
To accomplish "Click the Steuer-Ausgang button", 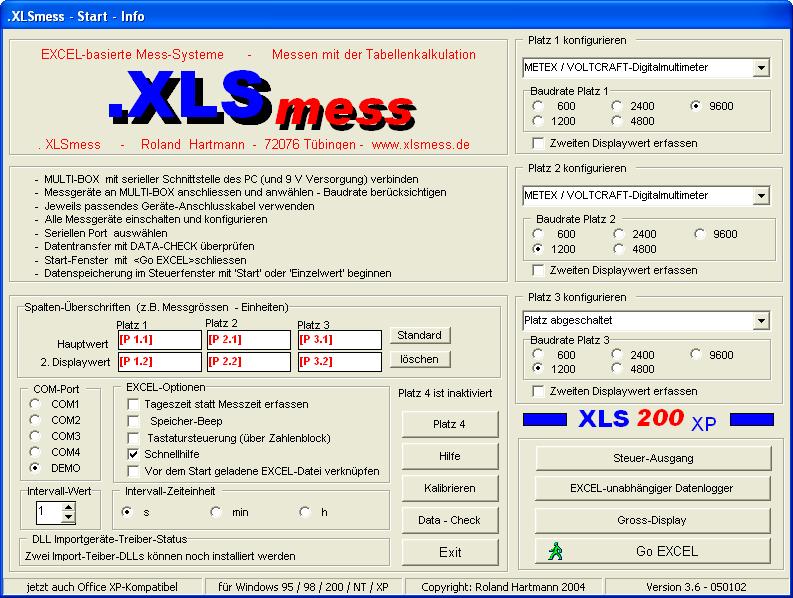I will click(654, 458).
